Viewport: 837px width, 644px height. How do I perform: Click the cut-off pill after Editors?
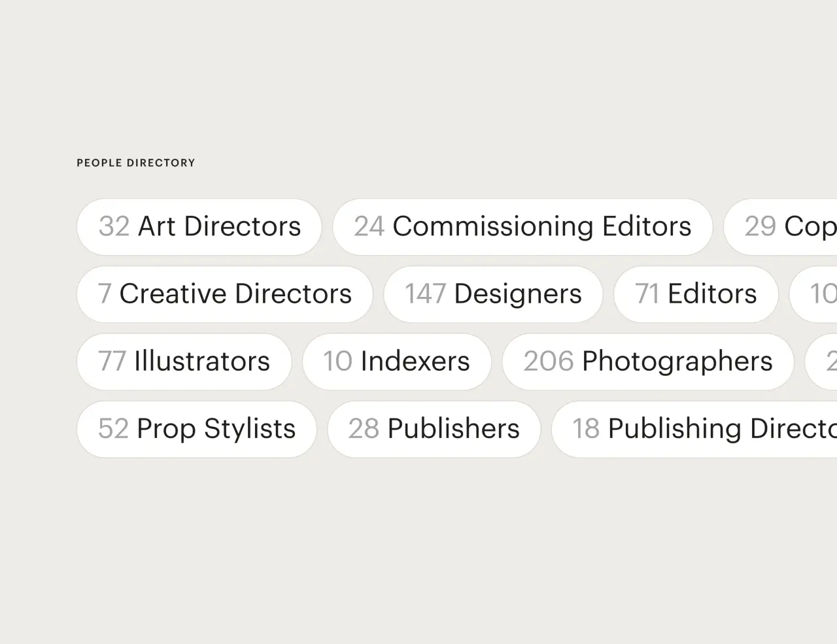pos(813,294)
